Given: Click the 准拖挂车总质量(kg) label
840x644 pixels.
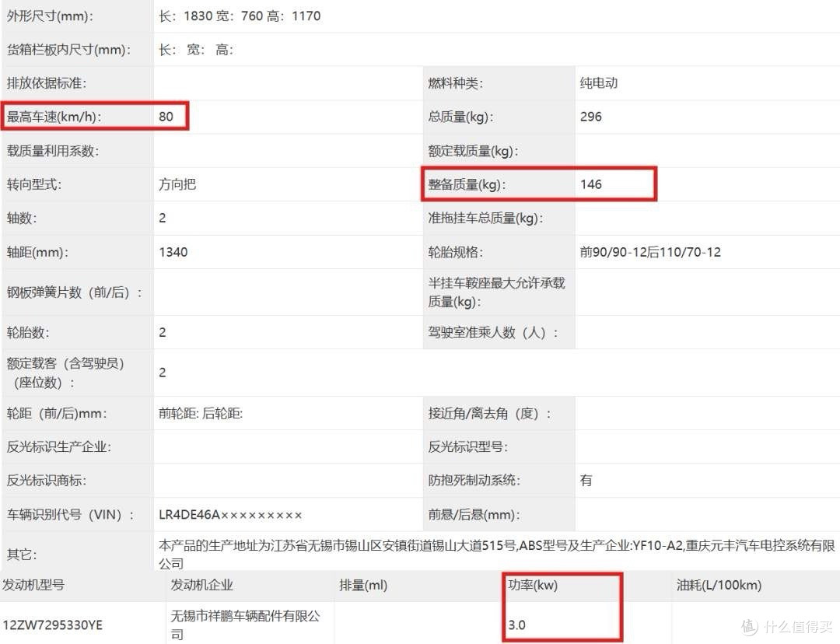Looking at the screenshot, I should [485, 218].
